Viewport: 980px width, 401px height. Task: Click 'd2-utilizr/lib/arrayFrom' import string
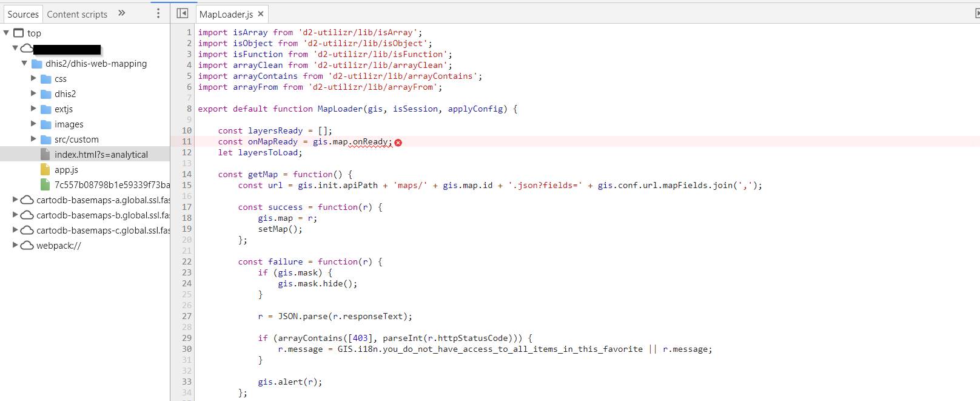click(x=373, y=87)
